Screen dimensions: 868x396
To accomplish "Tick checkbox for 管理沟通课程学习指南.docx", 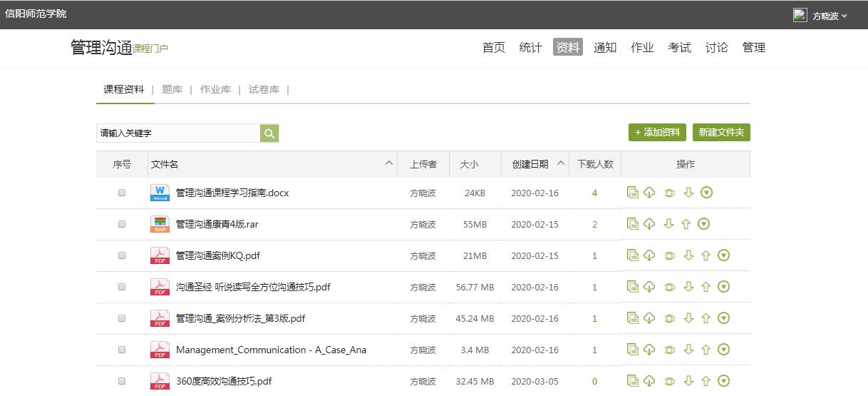I will pos(122,193).
